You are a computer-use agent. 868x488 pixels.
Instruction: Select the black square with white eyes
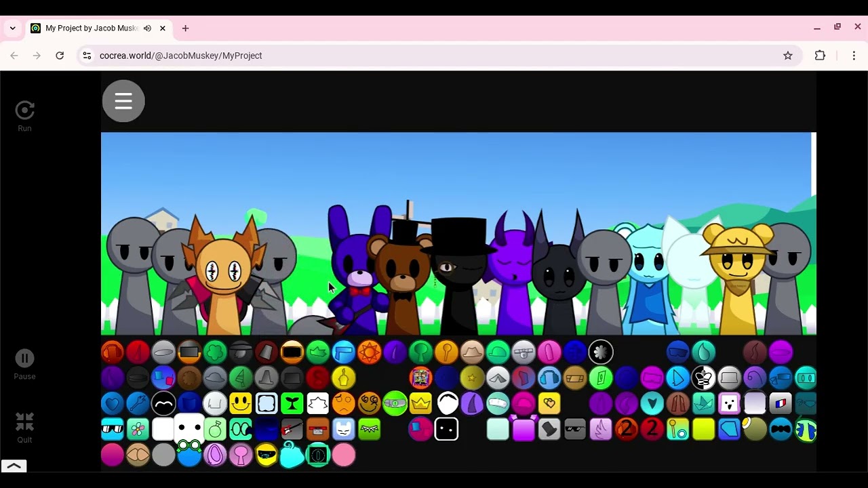pyautogui.click(x=446, y=429)
